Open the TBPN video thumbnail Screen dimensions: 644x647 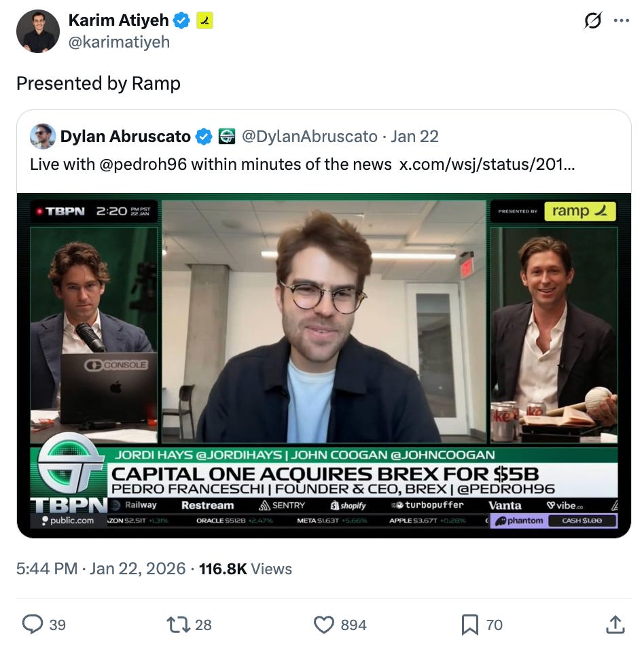tap(324, 365)
